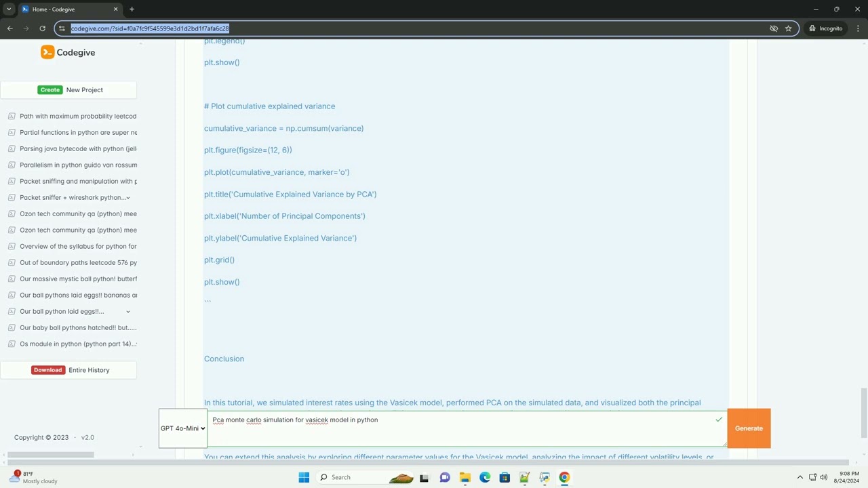The image size is (868, 488).
Task: Open a new browser tab
Action: click(132, 9)
